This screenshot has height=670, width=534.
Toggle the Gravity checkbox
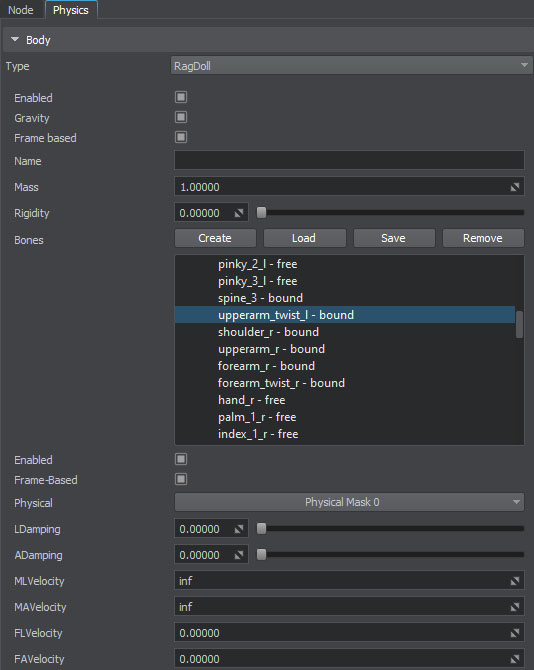coord(181,117)
